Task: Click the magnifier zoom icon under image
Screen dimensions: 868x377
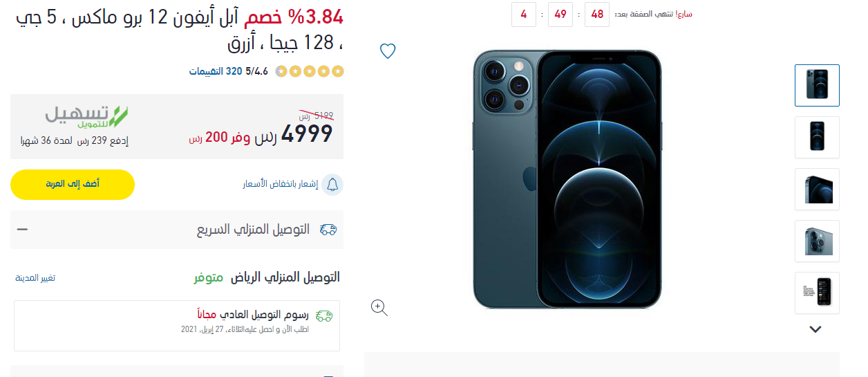Action: (x=379, y=308)
